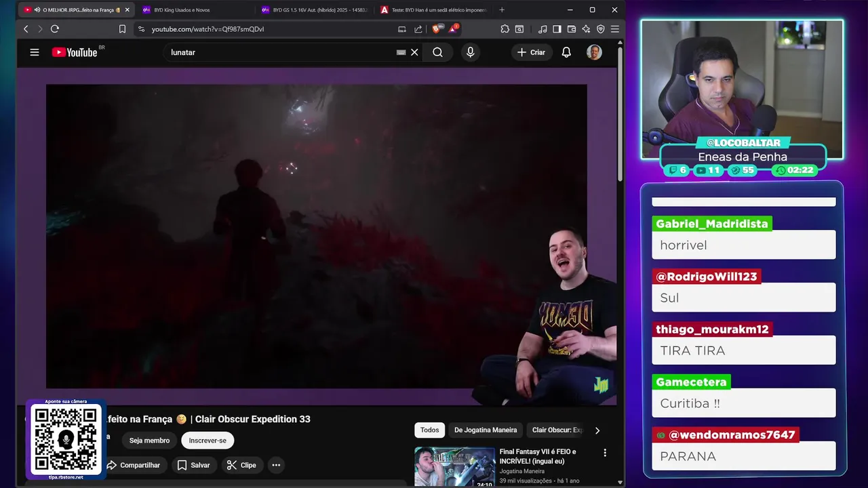Open the Final Fantasy VII video thumbnail
Screen dimensions: 868x488
tap(455, 468)
